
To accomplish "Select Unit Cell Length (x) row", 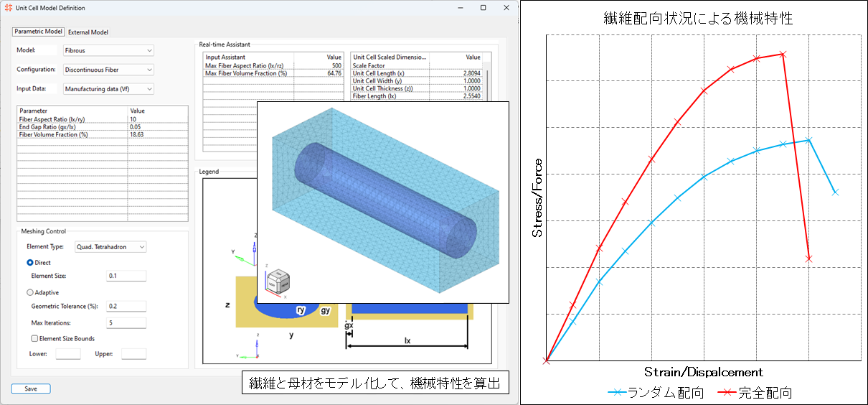I will [417, 73].
